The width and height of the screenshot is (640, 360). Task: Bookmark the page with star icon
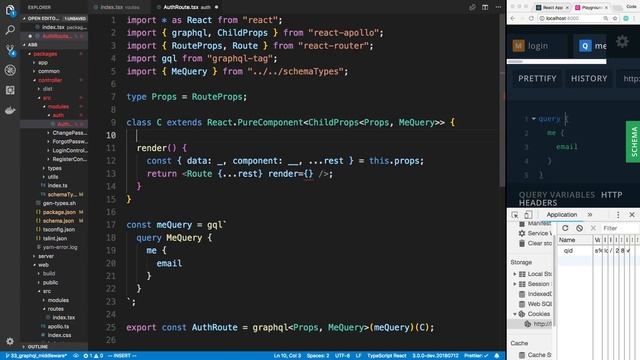click(x=615, y=18)
